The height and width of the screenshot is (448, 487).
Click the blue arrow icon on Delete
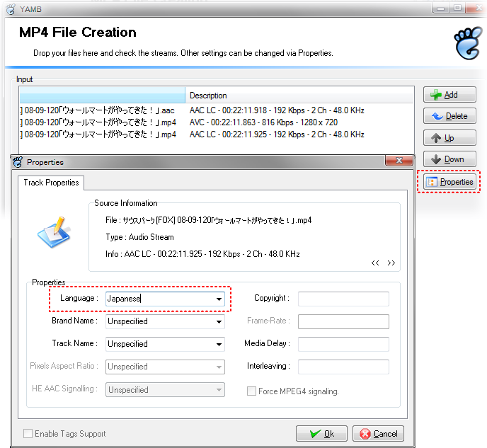pos(437,116)
